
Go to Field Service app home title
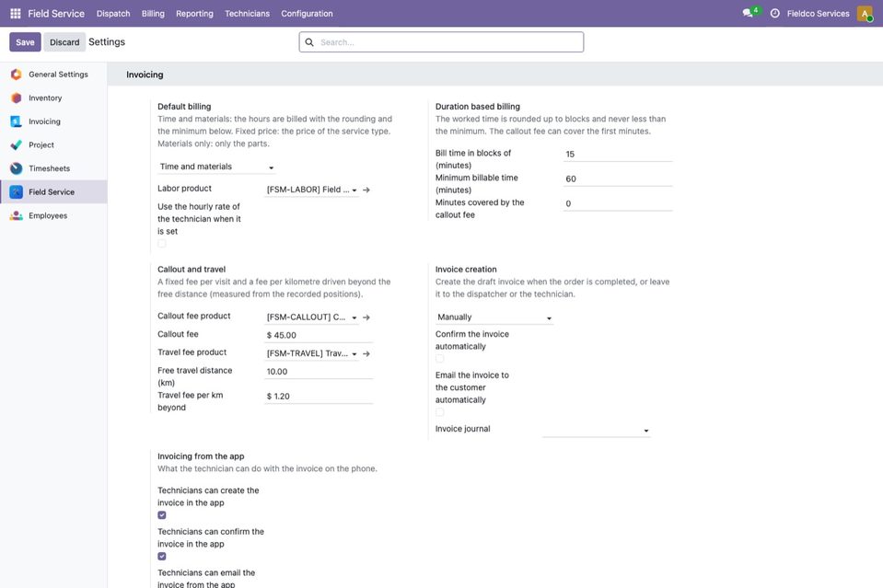(x=56, y=14)
